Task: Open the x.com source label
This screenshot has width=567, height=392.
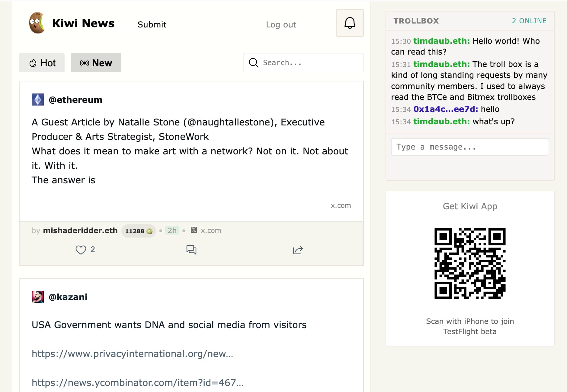Action: (x=211, y=230)
